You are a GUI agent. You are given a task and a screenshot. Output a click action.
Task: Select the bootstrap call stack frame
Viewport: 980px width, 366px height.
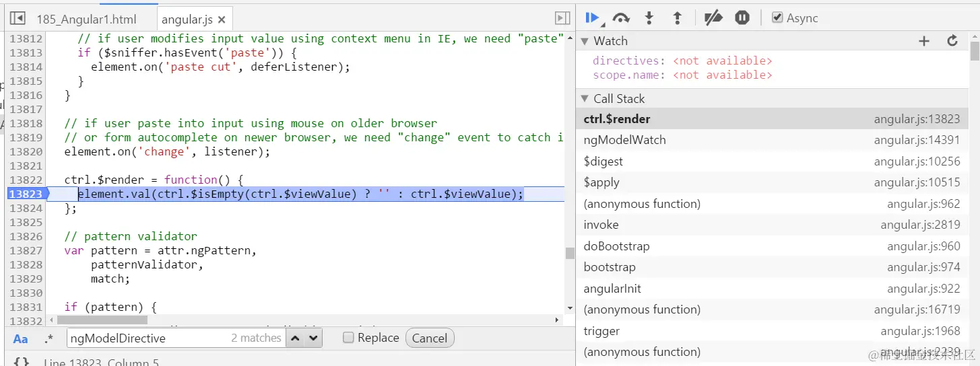click(x=772, y=267)
